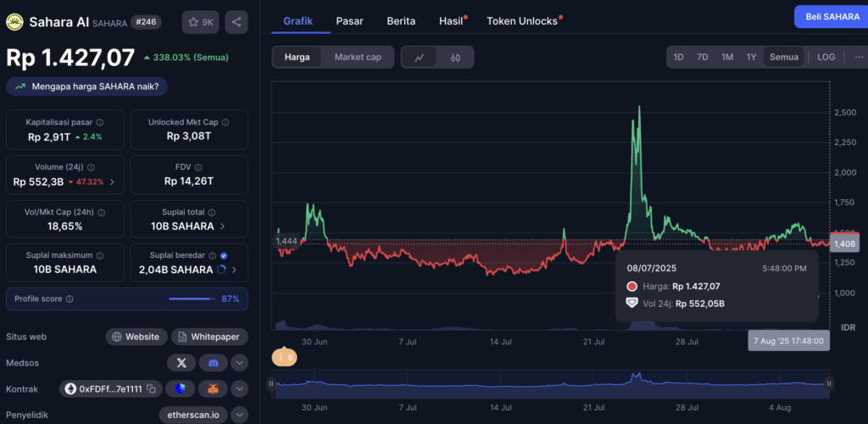Click the blue shield security icon
This screenshot has height=424, width=868.
(181, 389)
